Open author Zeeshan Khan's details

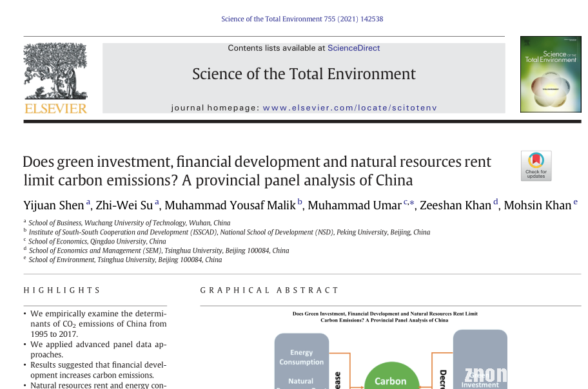(456, 205)
